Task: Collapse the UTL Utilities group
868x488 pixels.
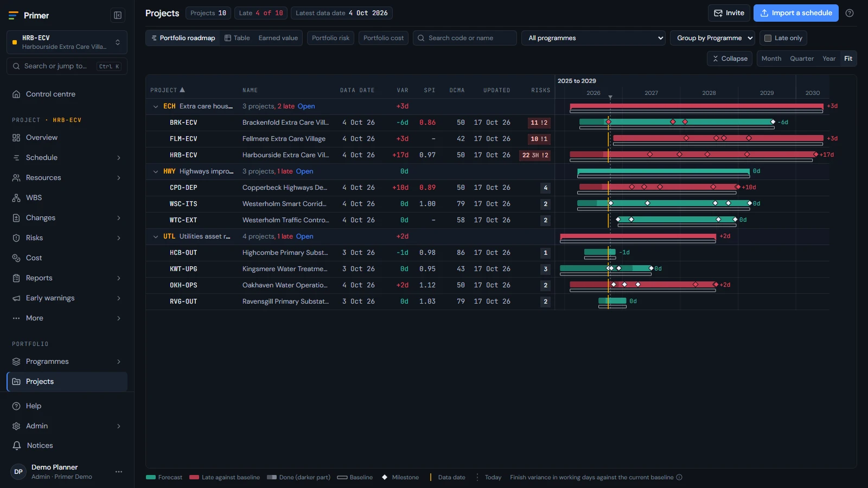Action: pos(156,237)
